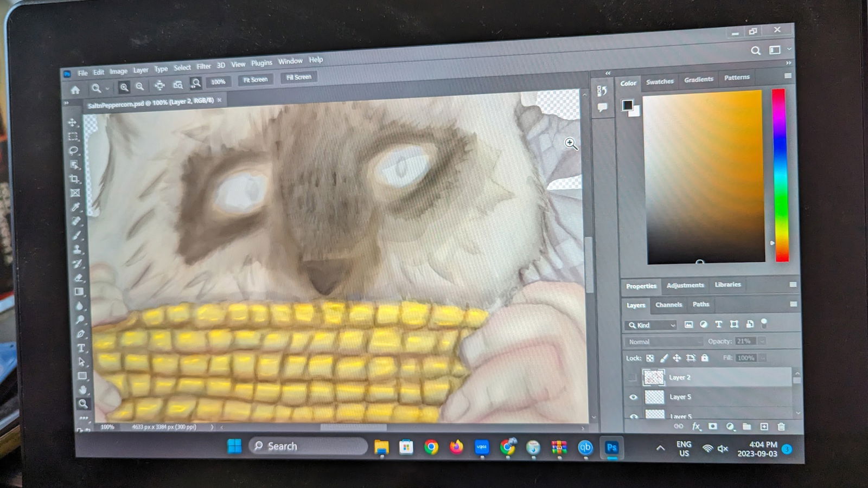Open the Filter menu
The width and height of the screenshot is (868, 488).
coord(203,67)
